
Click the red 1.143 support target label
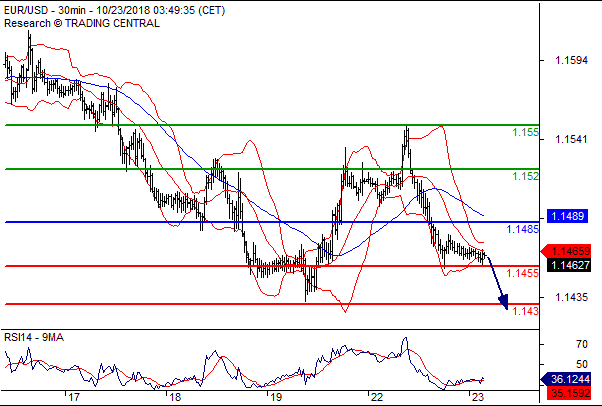(526, 311)
